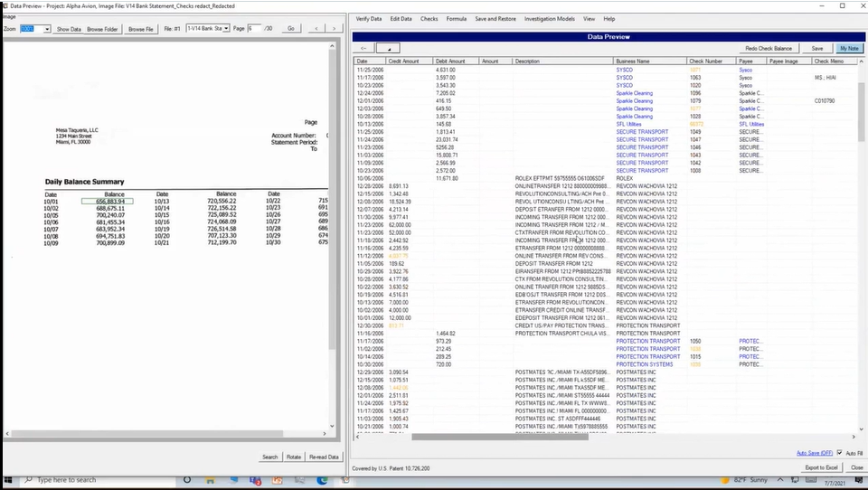The width and height of the screenshot is (868, 490).
Task: Open File Explorer from the taskbar
Action: coord(211,480)
